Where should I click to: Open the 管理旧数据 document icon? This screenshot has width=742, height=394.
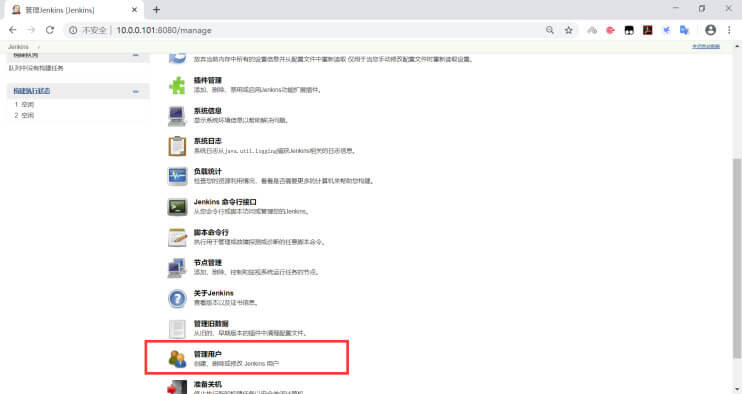coord(177,329)
